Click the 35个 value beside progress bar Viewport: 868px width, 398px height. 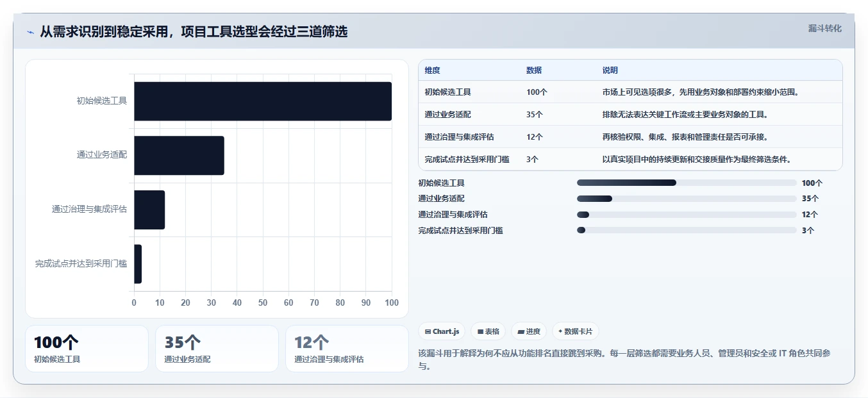[x=810, y=199]
